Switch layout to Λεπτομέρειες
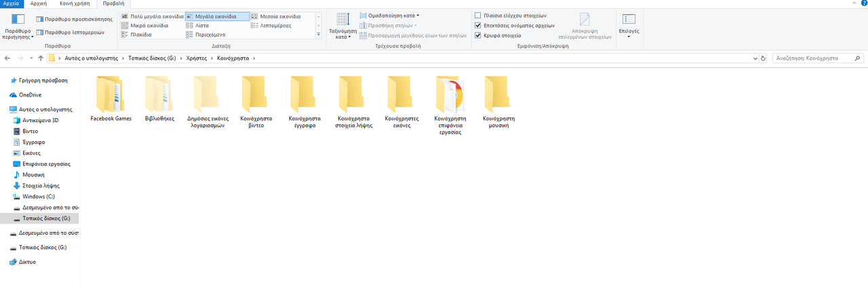 pos(272,25)
